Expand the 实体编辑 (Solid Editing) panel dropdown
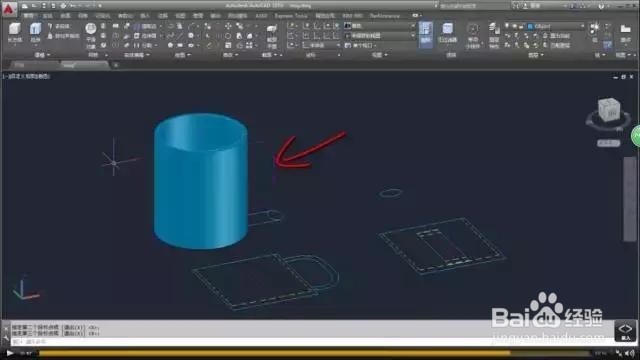 pos(137,55)
